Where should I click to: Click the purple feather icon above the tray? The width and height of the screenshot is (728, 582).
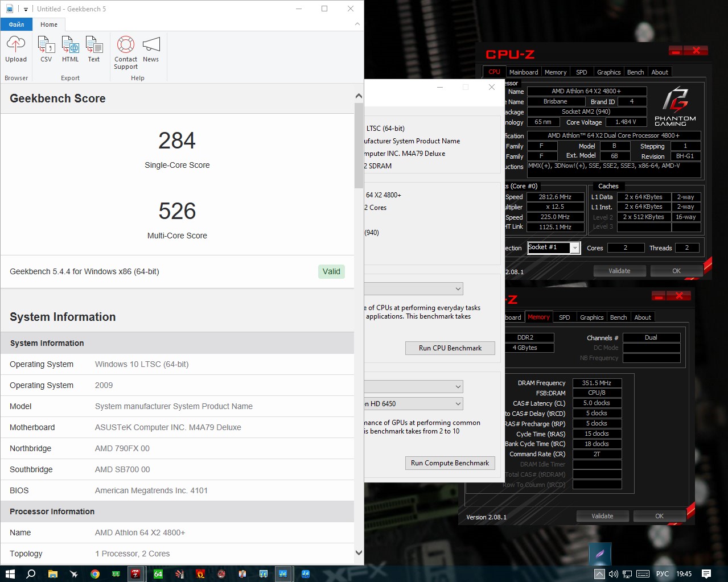600,554
